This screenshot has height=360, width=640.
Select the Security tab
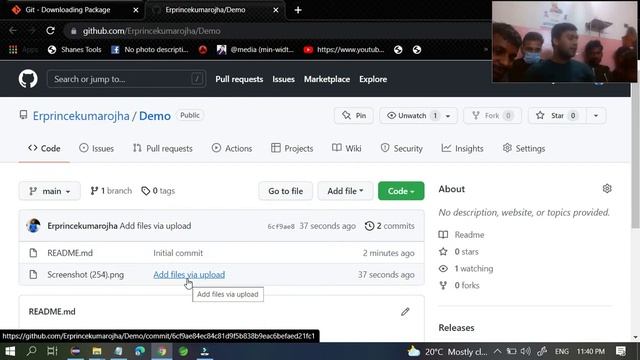(x=401, y=149)
